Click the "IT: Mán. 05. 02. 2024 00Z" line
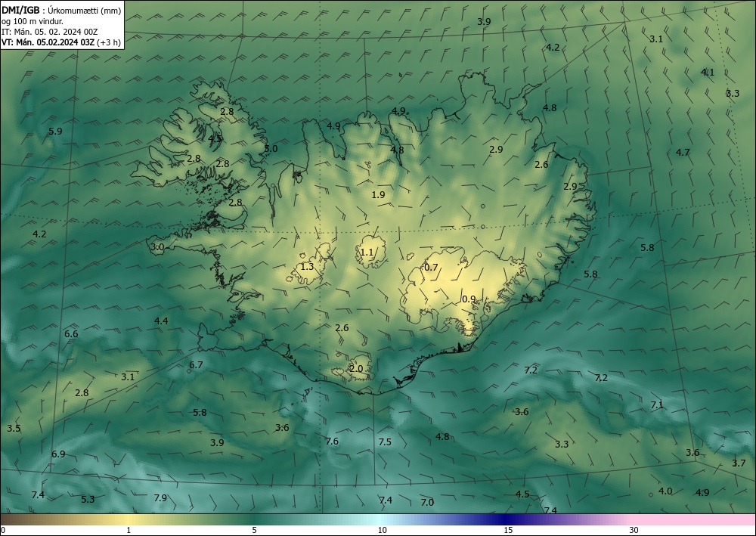The height and width of the screenshot is (536, 756). (50, 32)
